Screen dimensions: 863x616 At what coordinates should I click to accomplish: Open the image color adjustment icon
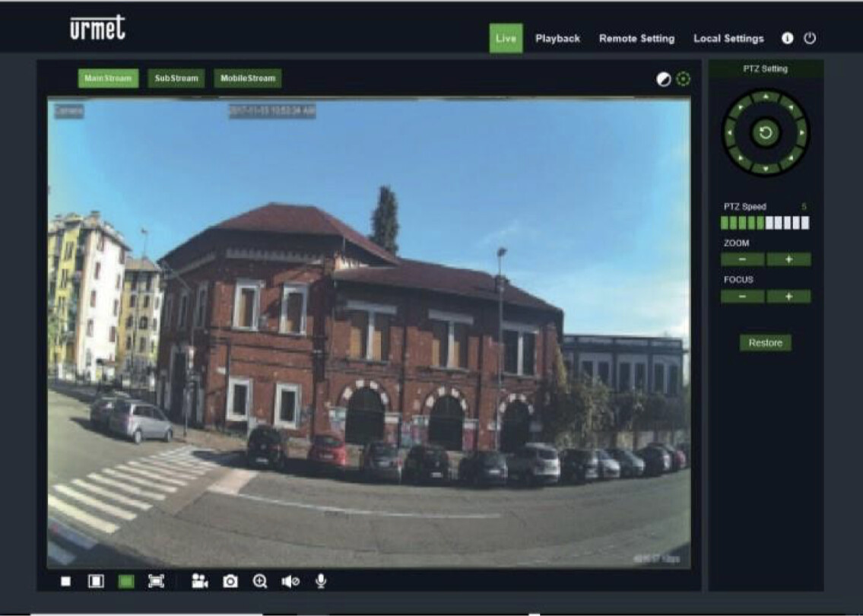pos(664,79)
